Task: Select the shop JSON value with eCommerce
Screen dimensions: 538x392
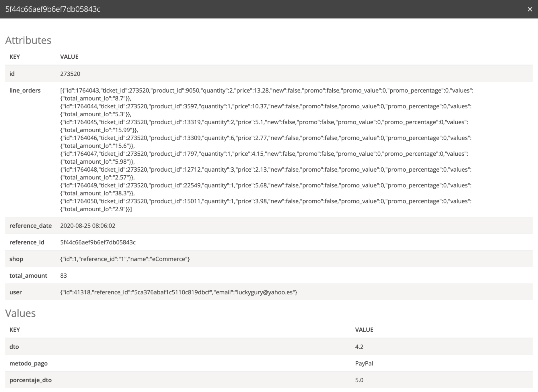Action: 125,259
